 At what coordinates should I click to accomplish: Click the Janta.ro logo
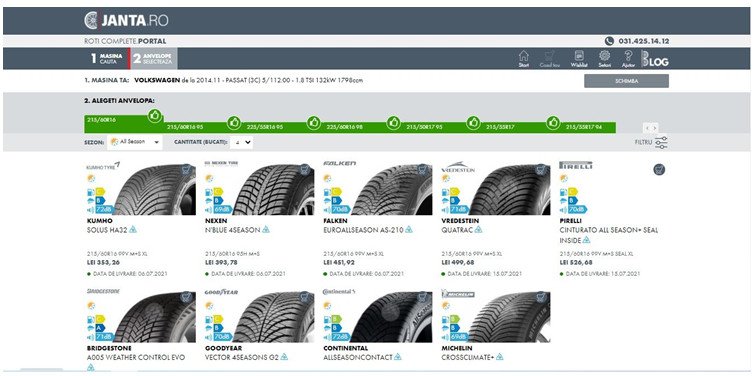coord(126,21)
